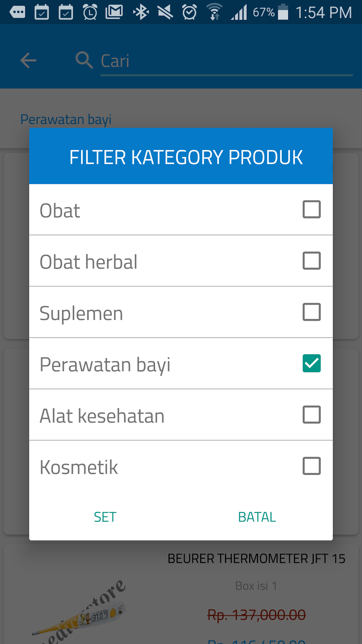
Task: Check the Obat category checkbox
Action: pos(311,210)
